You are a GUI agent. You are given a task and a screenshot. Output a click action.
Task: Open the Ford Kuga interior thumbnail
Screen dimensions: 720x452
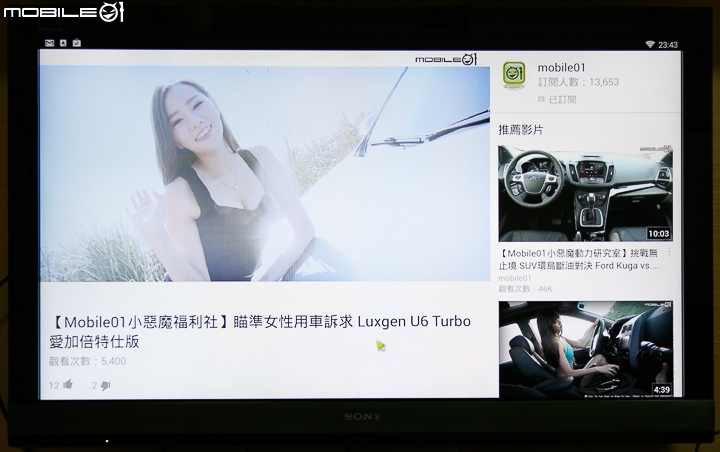(x=585, y=193)
